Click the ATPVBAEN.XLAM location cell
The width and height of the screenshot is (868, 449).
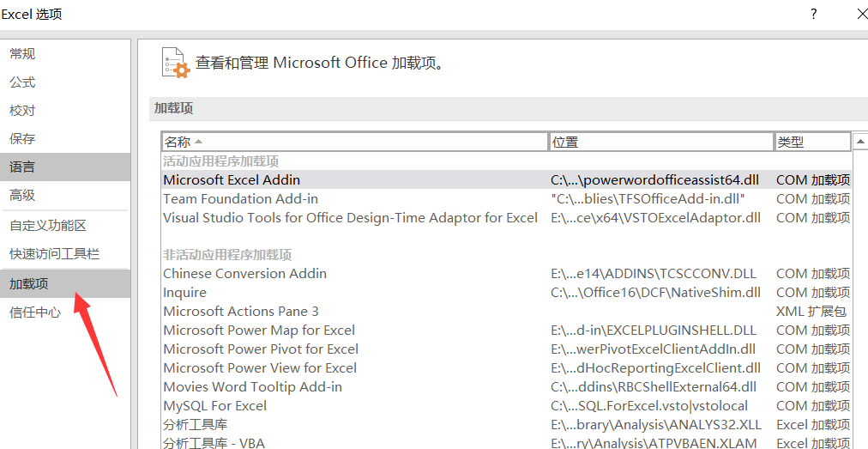tap(654, 443)
